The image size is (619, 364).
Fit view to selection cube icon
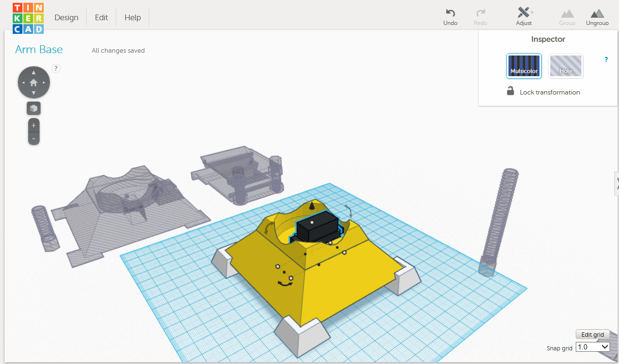pyautogui.click(x=34, y=109)
